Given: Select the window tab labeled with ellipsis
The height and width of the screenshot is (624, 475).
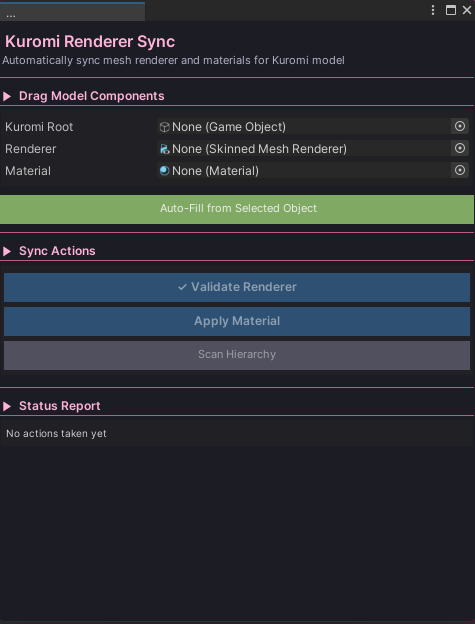Looking at the screenshot, I should [x=72, y=12].
